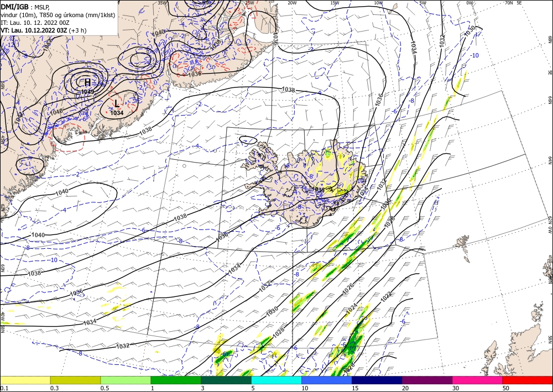Click the legend tick label 0.1
The width and height of the screenshot is (553, 392).
(4, 388)
